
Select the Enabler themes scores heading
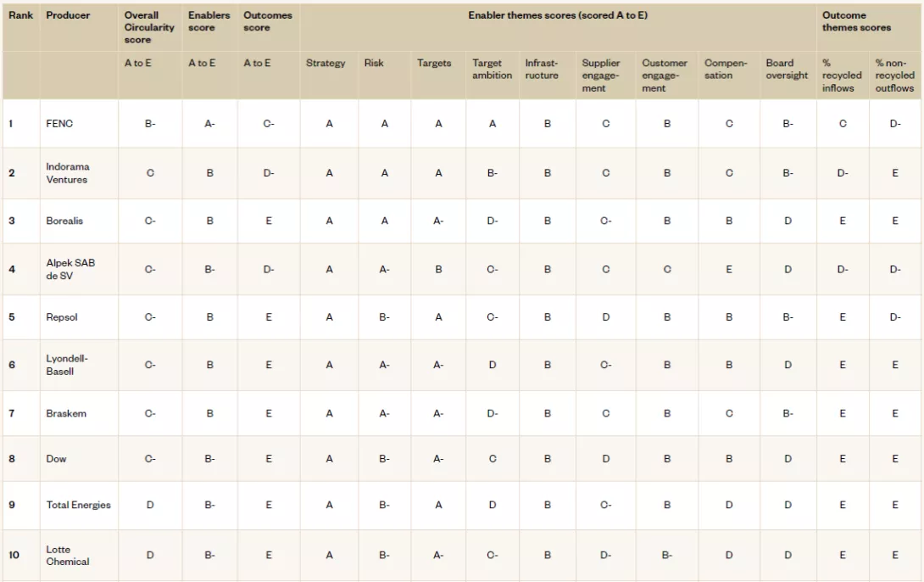point(558,15)
